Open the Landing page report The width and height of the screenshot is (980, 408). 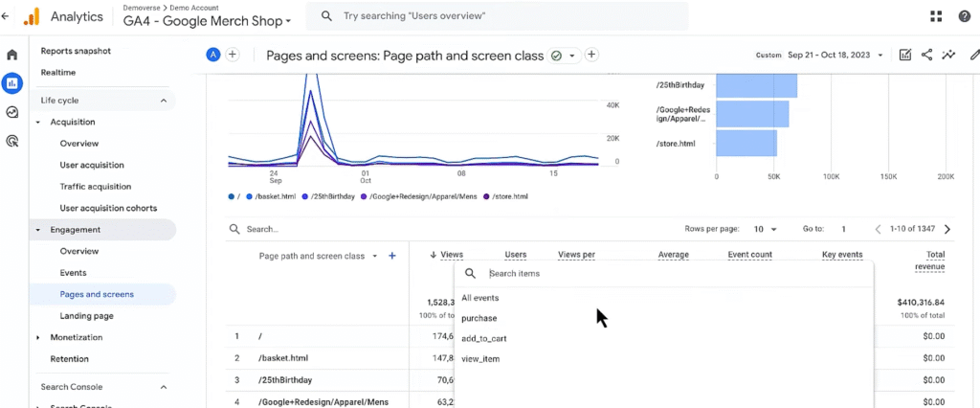pyautogui.click(x=86, y=316)
